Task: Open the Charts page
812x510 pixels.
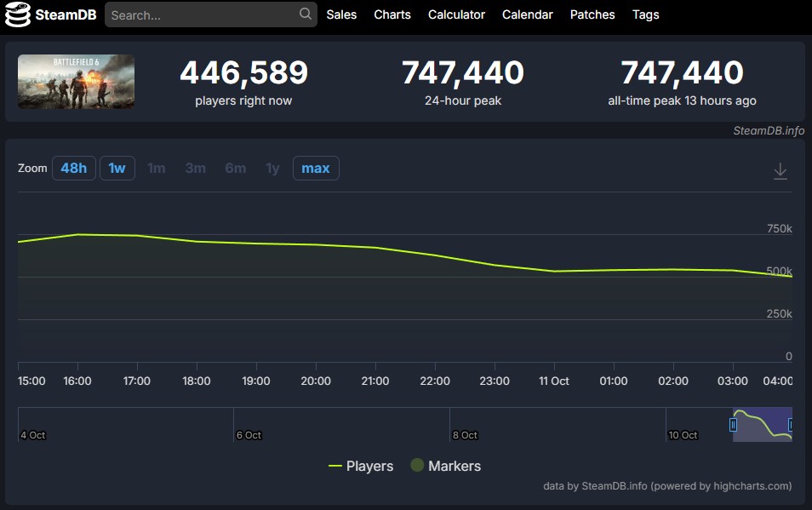Action: (392, 14)
